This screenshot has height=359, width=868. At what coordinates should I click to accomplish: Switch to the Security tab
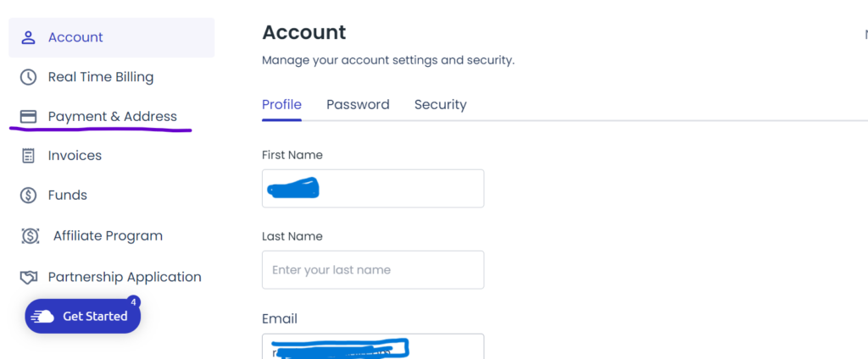click(x=440, y=104)
